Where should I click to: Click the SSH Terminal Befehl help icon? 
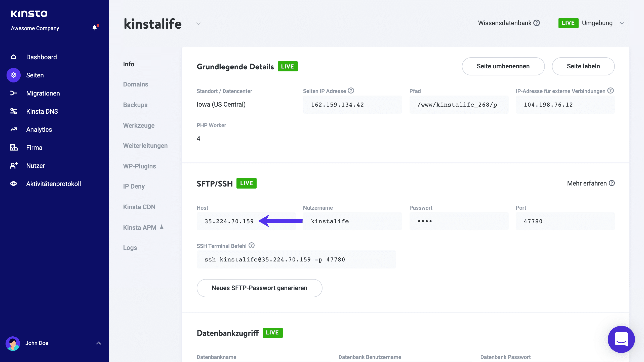pos(251,246)
